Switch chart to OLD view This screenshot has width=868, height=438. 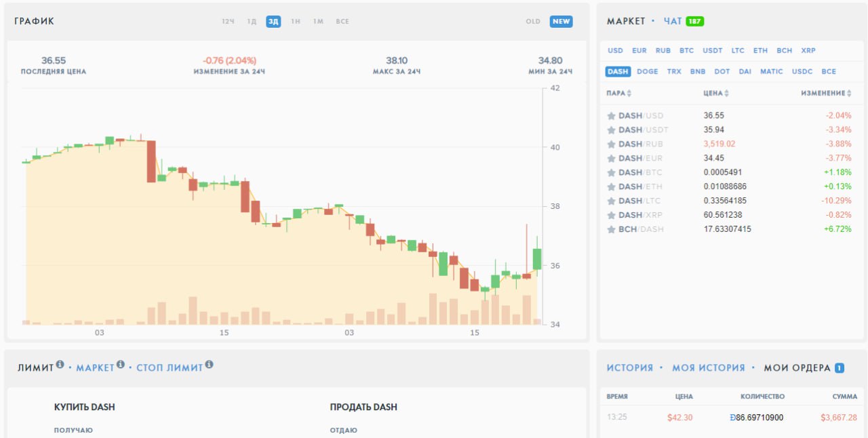[533, 22]
